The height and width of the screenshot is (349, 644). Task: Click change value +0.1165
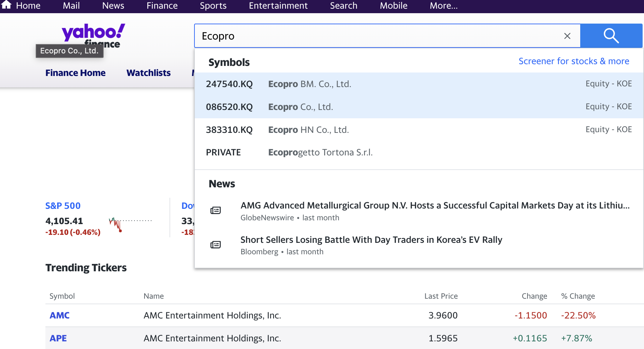[x=530, y=338]
